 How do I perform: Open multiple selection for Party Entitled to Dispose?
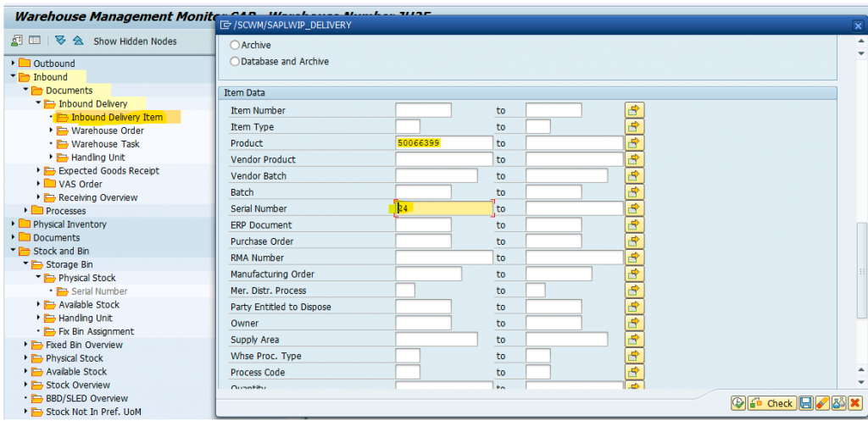coord(634,307)
